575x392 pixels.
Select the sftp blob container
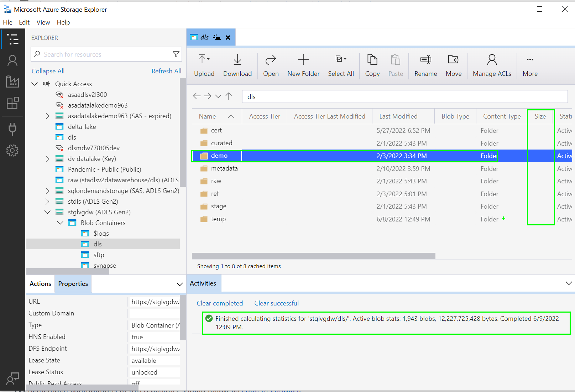pyautogui.click(x=99, y=255)
